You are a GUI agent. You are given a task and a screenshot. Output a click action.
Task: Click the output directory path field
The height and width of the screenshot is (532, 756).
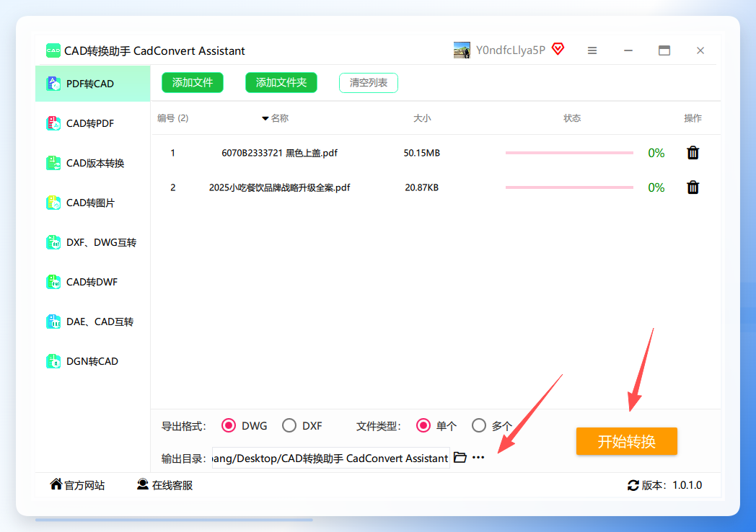[x=330, y=458]
